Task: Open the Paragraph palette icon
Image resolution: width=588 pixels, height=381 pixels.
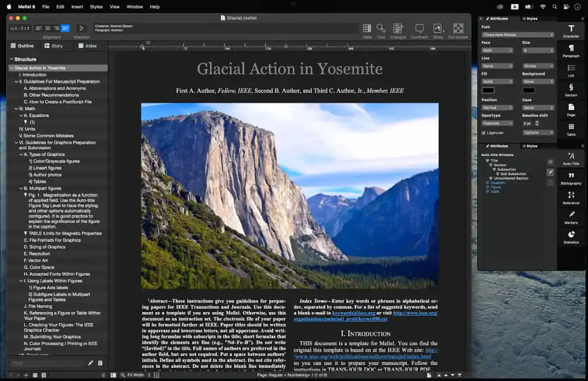Action: (571, 50)
